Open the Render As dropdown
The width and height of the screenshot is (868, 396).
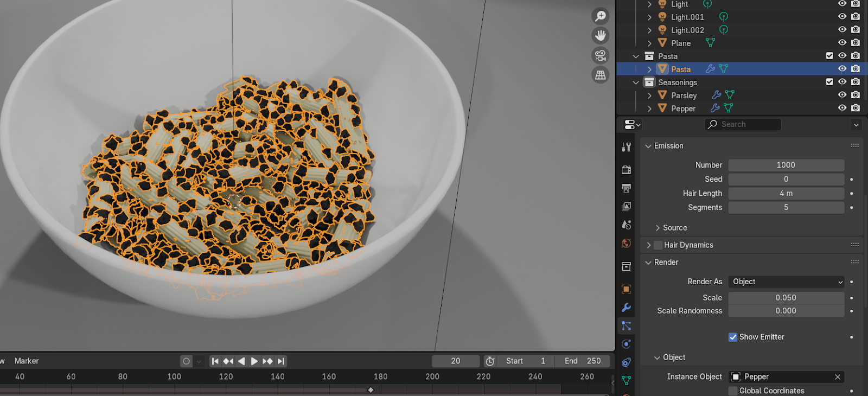coord(786,282)
